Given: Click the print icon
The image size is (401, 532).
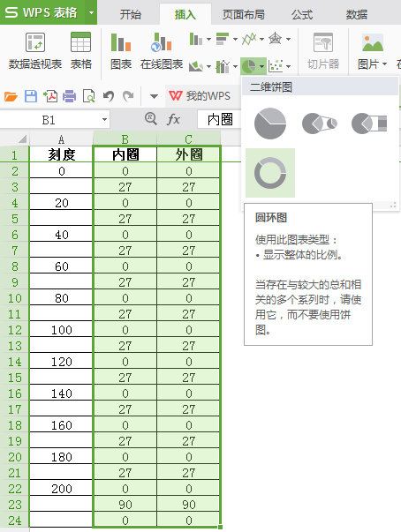Looking at the screenshot, I should tap(70, 96).
